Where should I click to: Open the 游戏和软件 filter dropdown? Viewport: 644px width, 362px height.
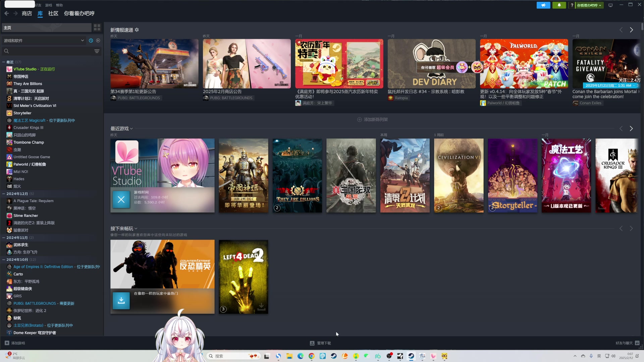pyautogui.click(x=44, y=41)
